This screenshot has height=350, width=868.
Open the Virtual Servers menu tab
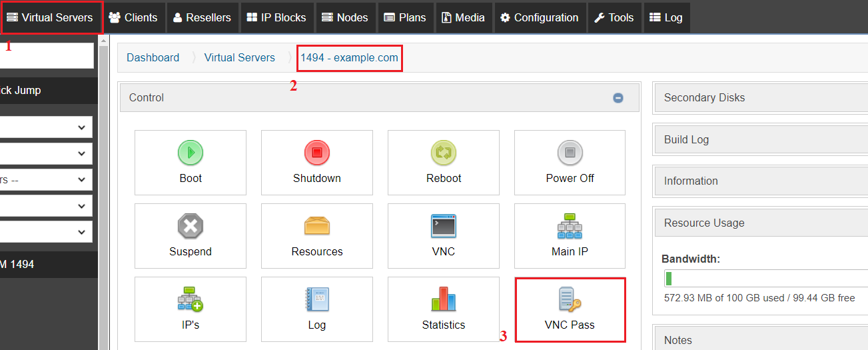pos(51,17)
